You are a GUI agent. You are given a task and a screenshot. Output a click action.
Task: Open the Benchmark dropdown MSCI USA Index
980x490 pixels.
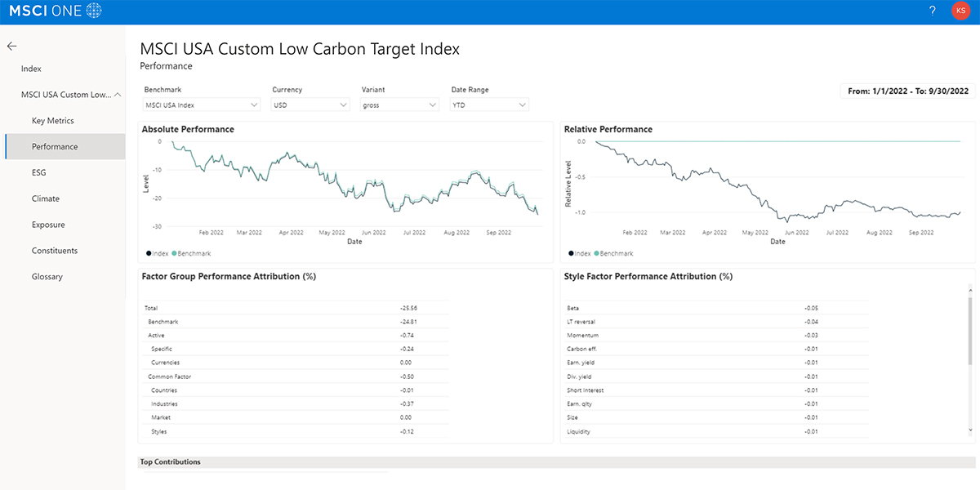click(202, 105)
